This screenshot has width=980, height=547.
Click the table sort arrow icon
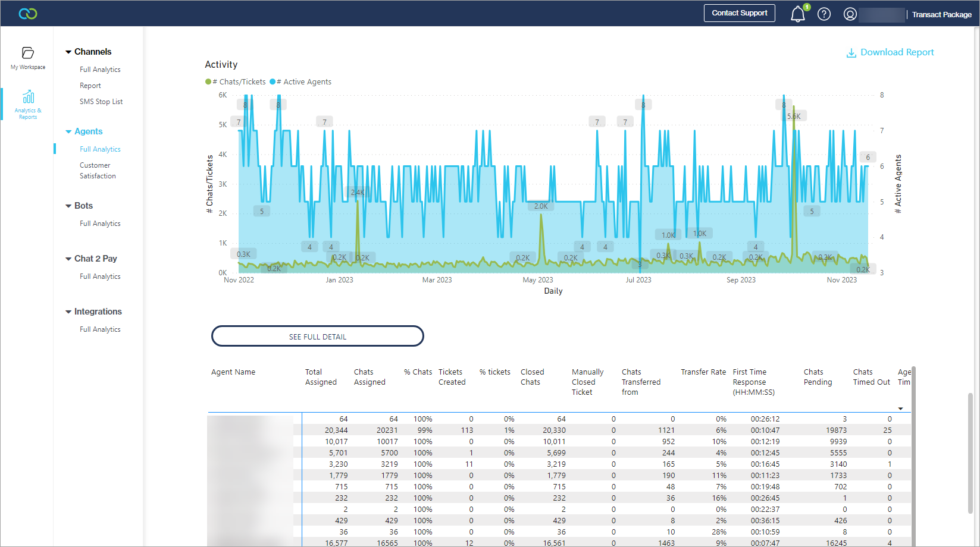click(x=900, y=408)
